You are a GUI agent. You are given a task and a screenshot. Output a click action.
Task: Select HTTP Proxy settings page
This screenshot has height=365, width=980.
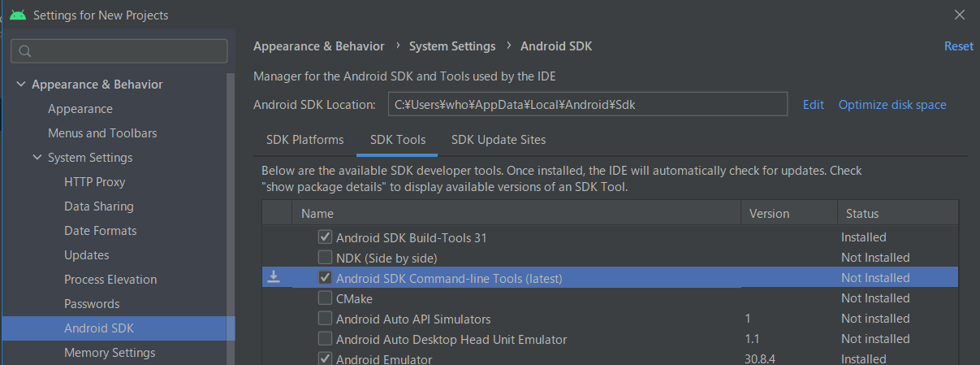pos(95,182)
